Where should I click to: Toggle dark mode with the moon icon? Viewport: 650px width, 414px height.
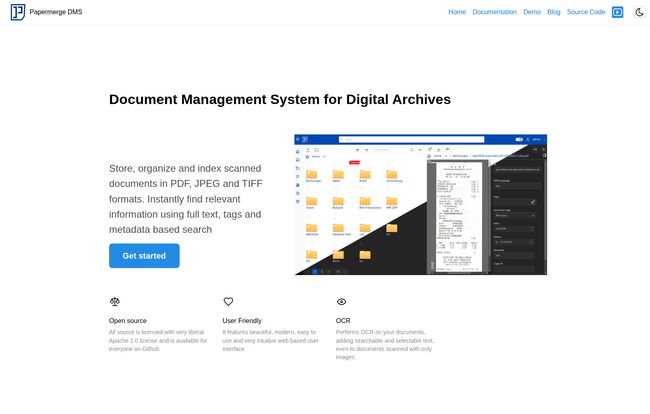pos(639,12)
